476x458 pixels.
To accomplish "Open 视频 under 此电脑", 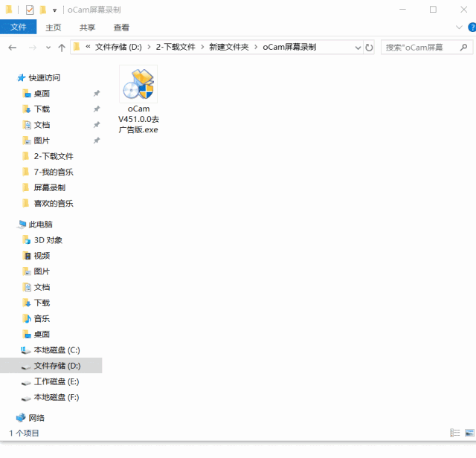I will [x=42, y=257].
